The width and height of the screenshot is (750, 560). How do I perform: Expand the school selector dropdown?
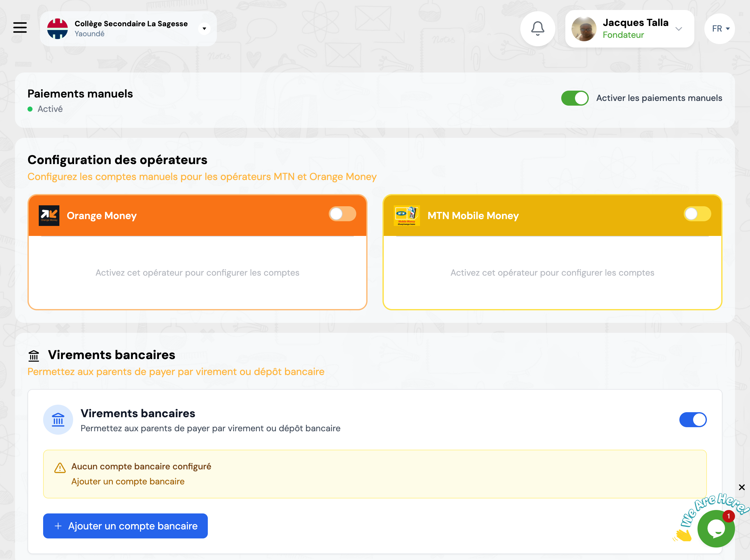[204, 28]
